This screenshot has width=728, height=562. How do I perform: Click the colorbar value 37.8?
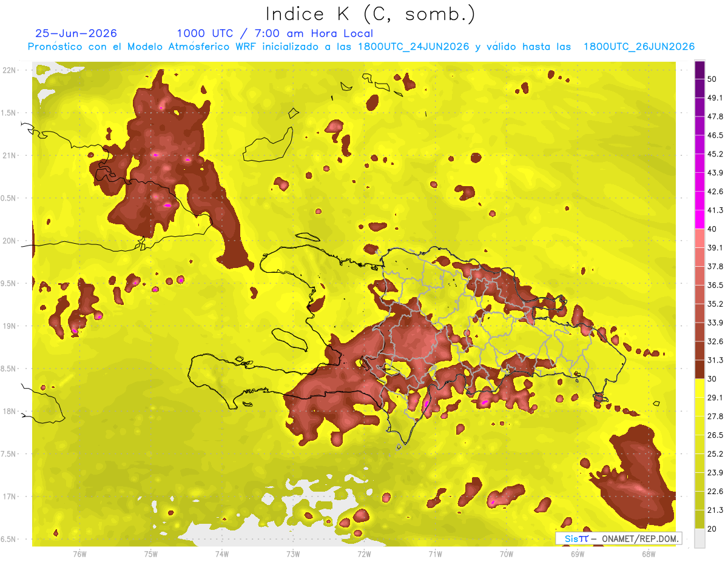715,266
